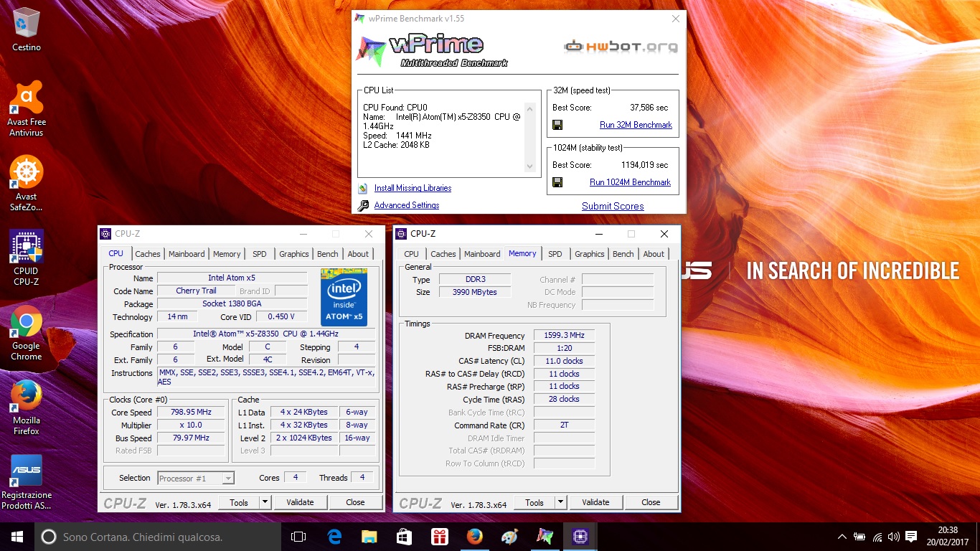Click the Intel Inside Atom x5 logo

click(x=344, y=297)
